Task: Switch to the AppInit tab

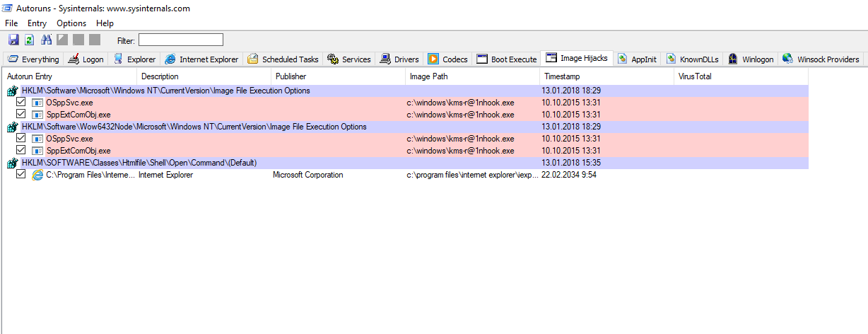Action: [x=638, y=59]
